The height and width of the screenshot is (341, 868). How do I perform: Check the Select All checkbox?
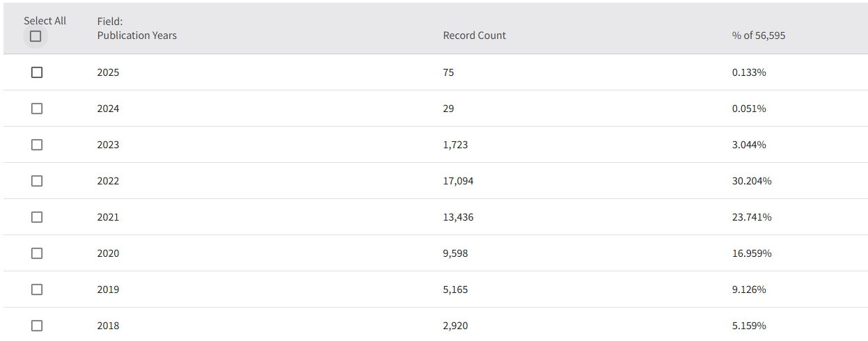pyautogui.click(x=35, y=36)
